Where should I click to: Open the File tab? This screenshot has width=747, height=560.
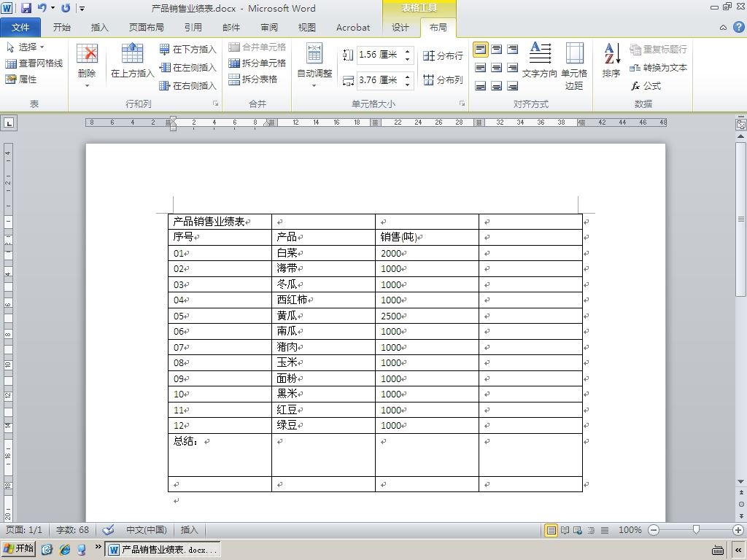coord(20,28)
